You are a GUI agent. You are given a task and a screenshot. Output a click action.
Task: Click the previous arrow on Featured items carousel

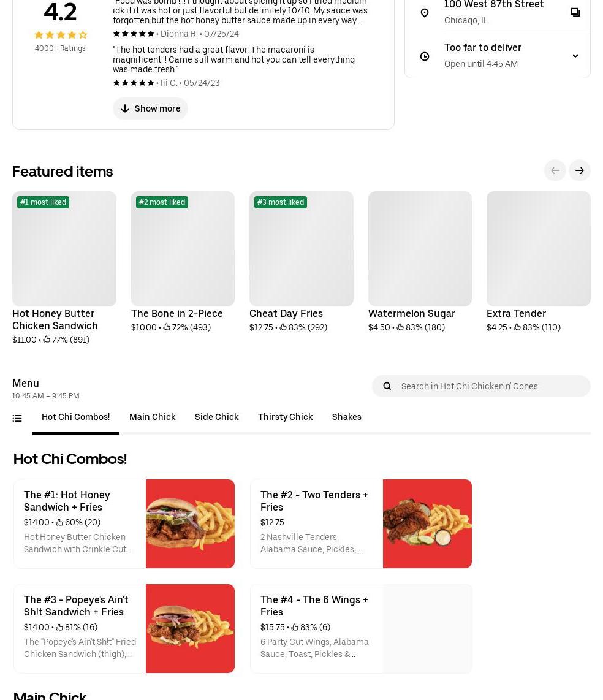(555, 170)
